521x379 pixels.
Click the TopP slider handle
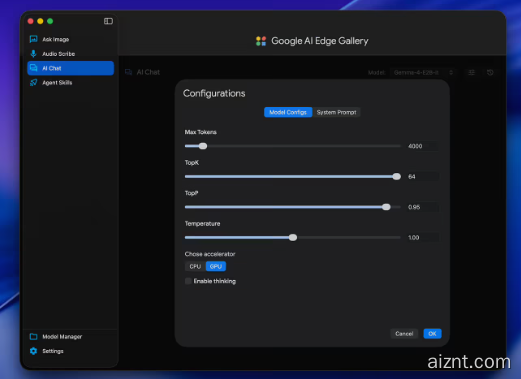[x=386, y=207]
